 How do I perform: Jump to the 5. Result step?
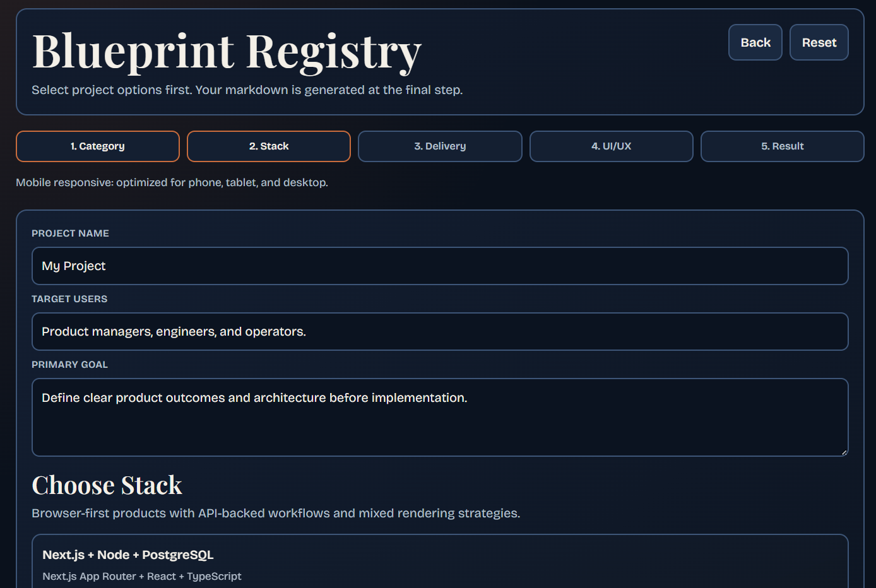(782, 146)
